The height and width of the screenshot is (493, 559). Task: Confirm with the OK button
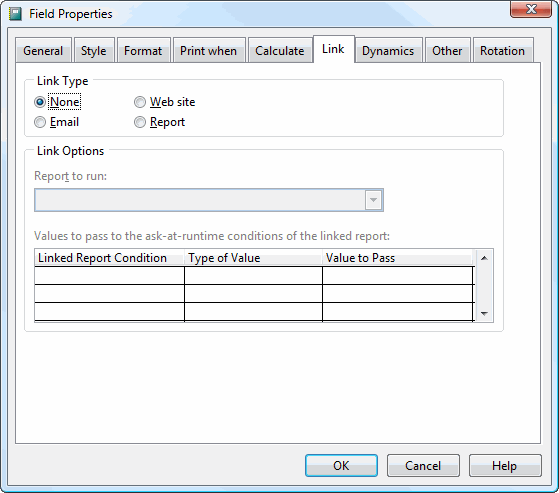click(x=341, y=466)
